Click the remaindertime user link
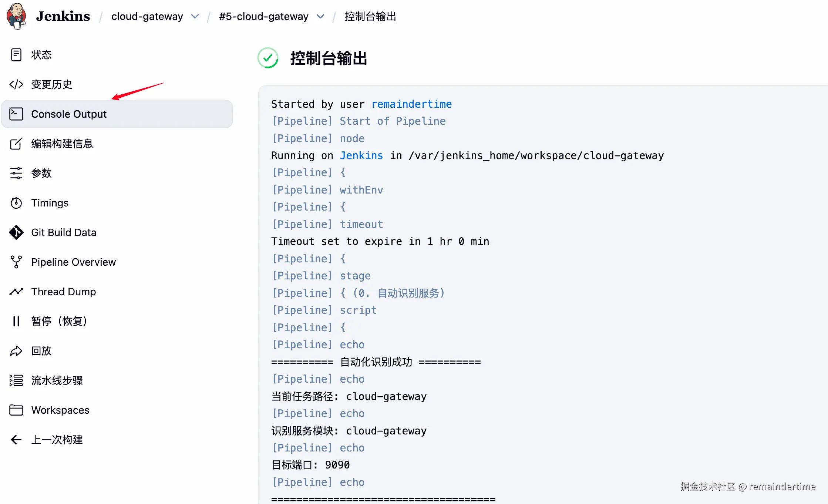 [x=411, y=104]
